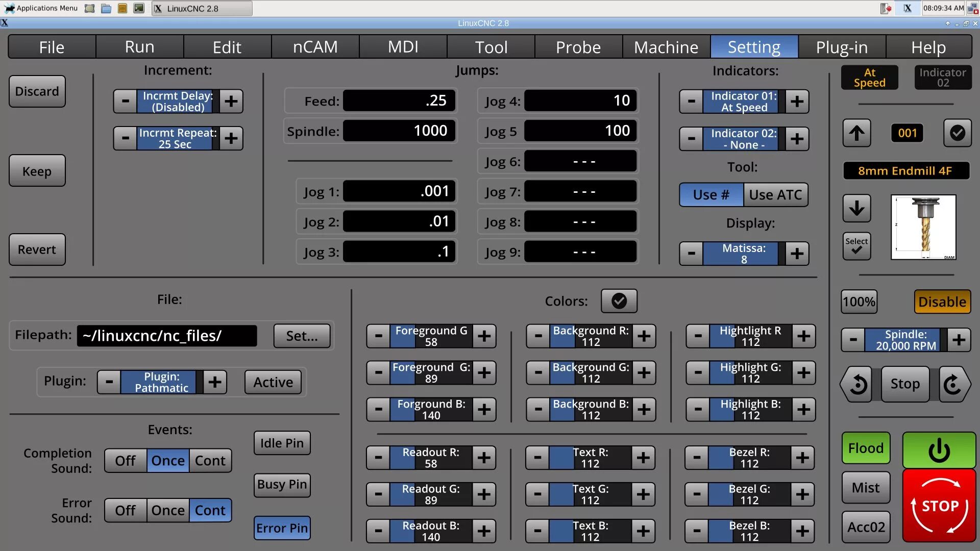This screenshot has height=551, width=980.
Task: Open file manager icon in top panel
Action: click(106, 8)
